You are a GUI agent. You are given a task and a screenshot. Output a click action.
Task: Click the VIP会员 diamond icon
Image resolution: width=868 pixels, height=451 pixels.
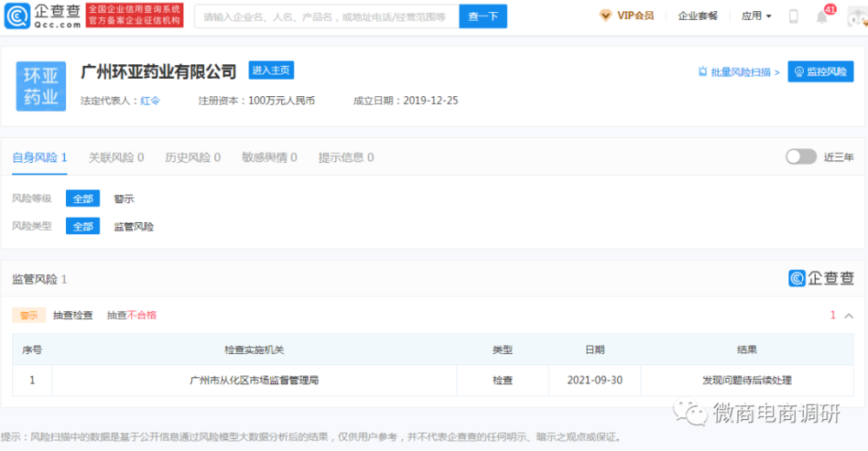coord(605,16)
